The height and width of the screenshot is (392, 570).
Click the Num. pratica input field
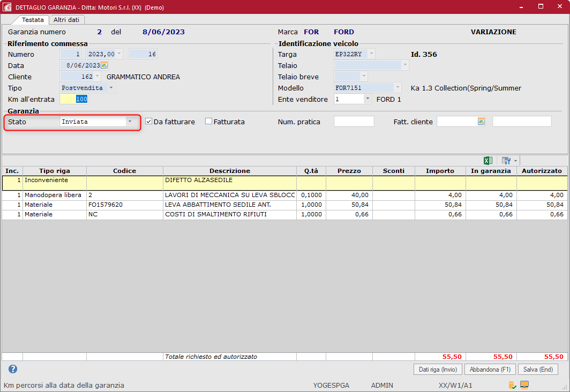click(x=354, y=122)
